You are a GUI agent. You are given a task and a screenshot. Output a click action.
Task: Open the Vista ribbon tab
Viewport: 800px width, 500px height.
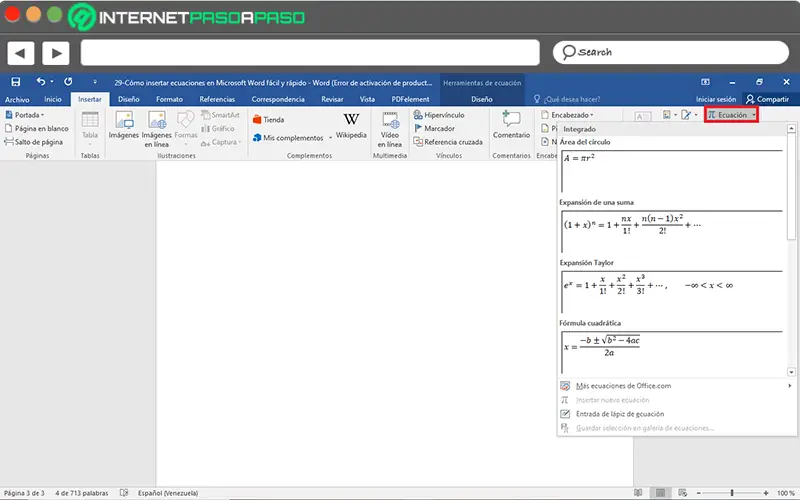pos(367,99)
